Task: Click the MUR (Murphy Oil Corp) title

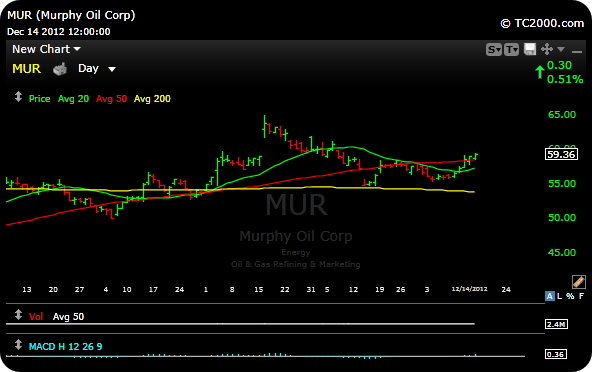Action: tap(71, 15)
